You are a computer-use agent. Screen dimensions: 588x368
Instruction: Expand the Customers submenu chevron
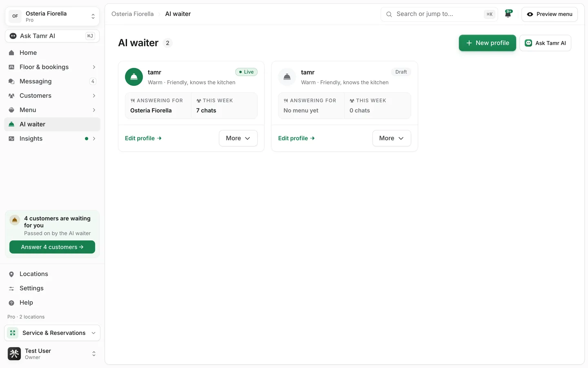coord(94,96)
